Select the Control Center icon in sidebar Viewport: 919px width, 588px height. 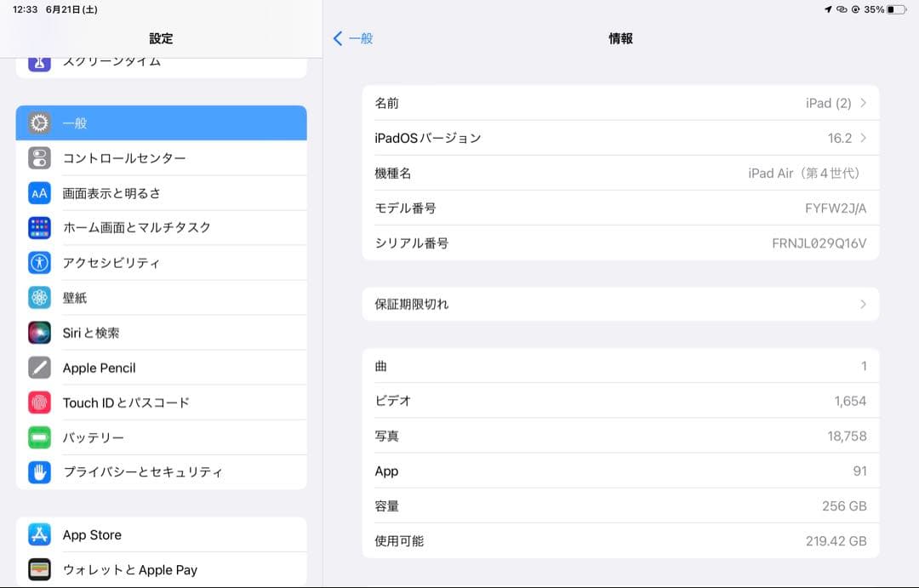coord(38,157)
